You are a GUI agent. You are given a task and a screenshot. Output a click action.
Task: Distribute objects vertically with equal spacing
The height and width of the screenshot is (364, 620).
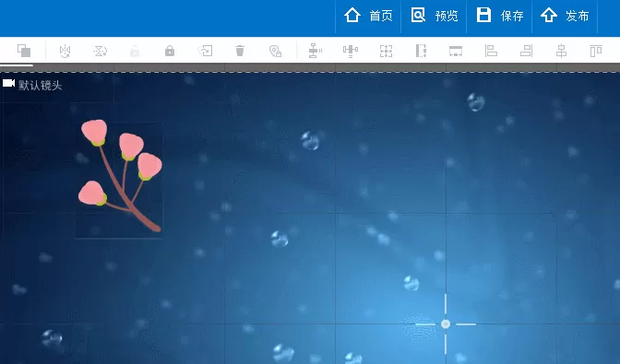click(x=316, y=51)
